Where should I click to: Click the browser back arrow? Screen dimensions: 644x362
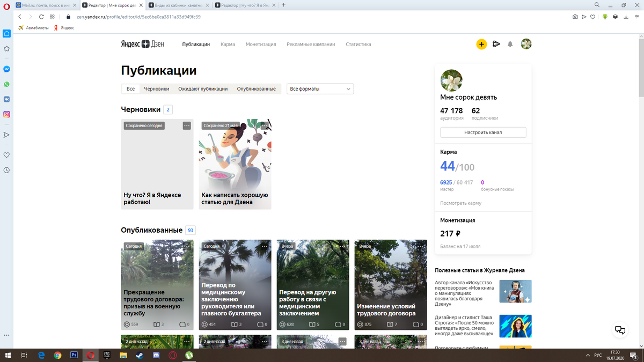pos(20,17)
